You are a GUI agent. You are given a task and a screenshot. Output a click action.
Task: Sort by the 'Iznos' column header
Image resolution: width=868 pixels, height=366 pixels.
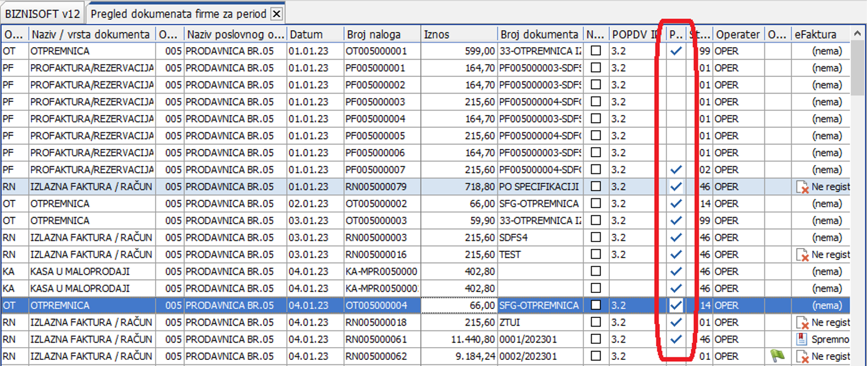(x=459, y=34)
